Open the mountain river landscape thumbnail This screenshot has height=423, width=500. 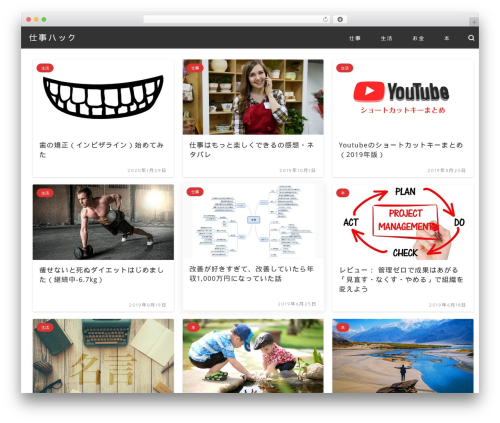coord(403,356)
